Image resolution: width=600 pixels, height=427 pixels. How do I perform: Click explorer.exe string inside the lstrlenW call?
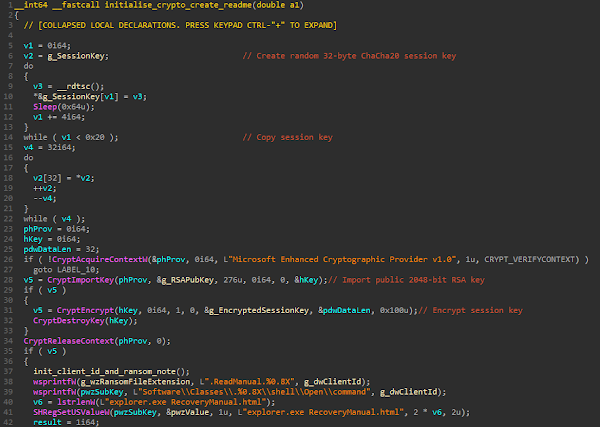pos(187,402)
